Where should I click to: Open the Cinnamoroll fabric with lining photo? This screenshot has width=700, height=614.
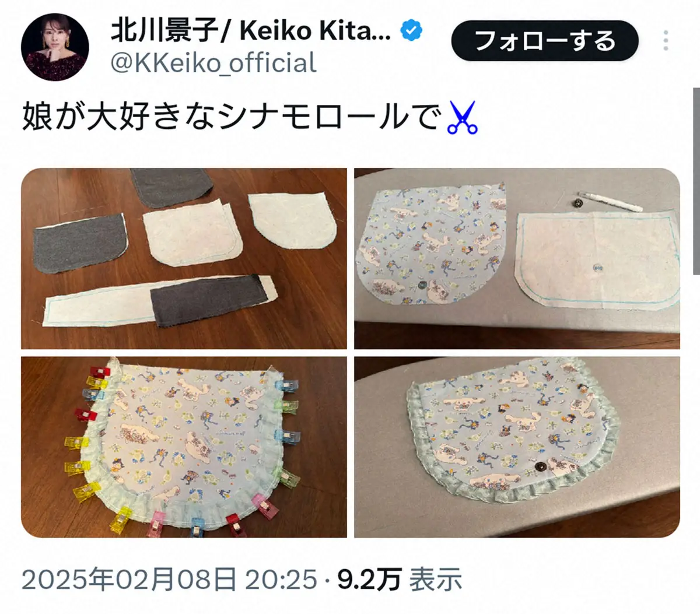tap(517, 259)
